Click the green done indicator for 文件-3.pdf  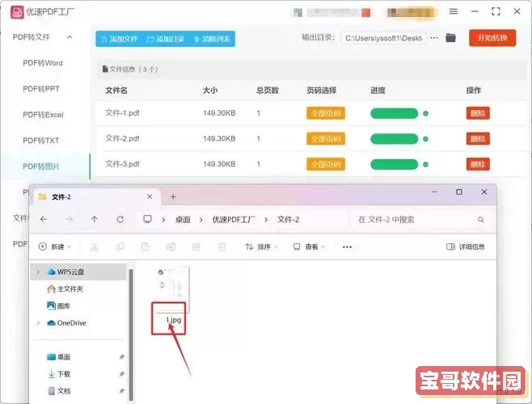point(425,165)
